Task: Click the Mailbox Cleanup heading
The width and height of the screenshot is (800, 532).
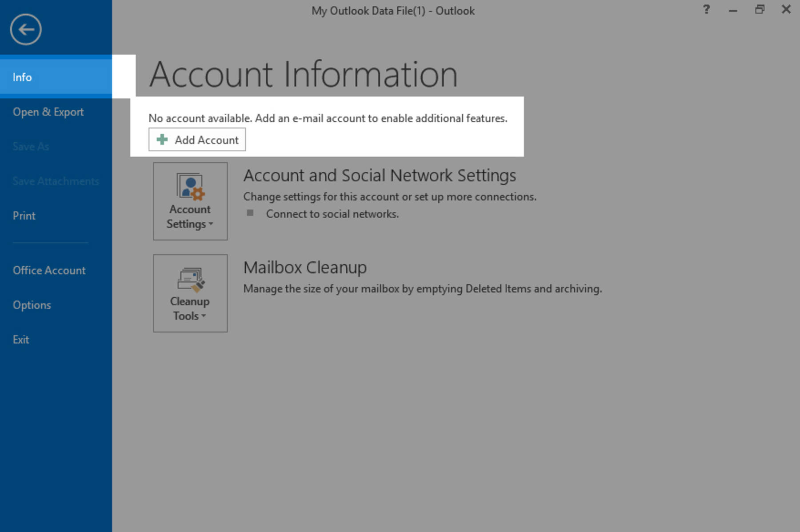Action: point(305,268)
